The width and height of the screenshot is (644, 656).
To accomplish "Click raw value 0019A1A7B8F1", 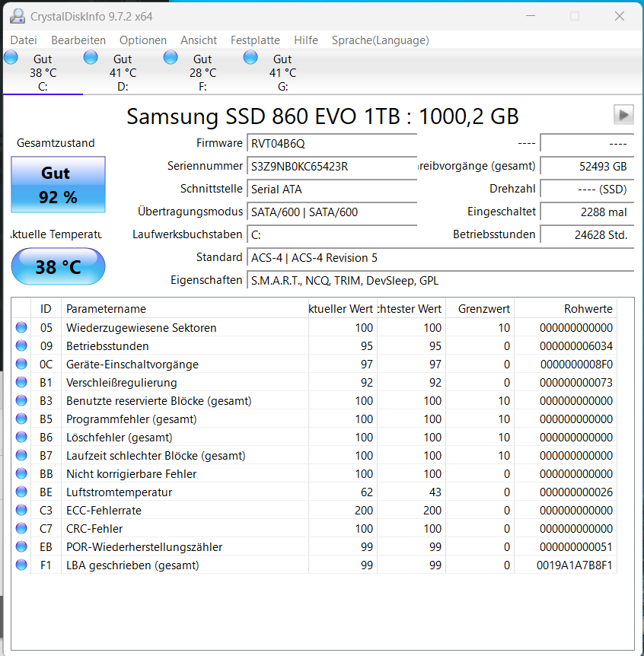I will point(575,565).
